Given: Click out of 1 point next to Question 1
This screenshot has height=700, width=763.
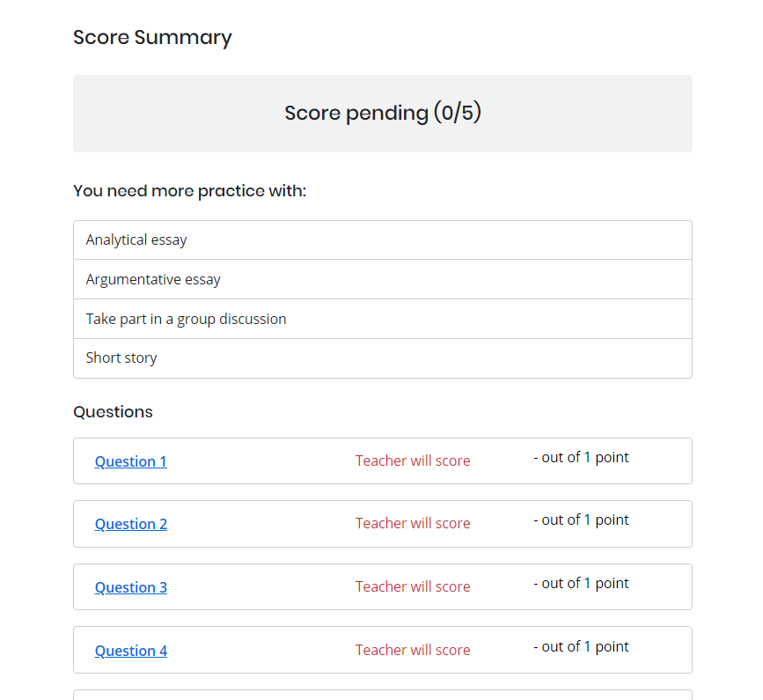Looking at the screenshot, I should pyautogui.click(x=582, y=457).
